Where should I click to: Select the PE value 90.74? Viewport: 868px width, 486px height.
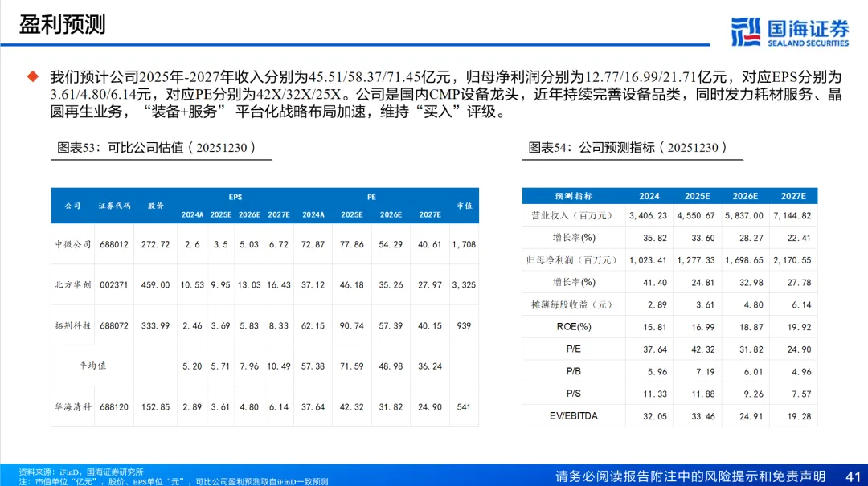pos(351,325)
